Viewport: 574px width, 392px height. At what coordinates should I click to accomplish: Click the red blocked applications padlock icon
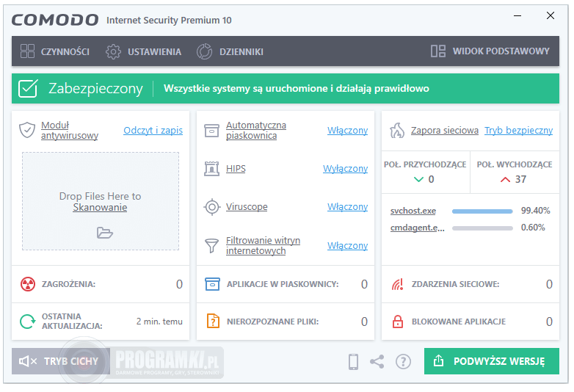point(398,322)
